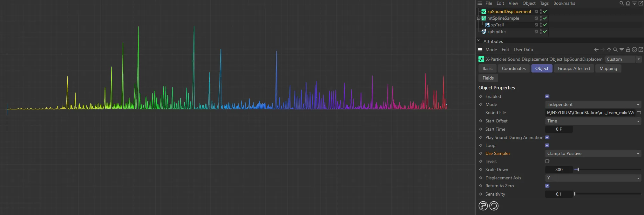Open the Attributes panel hamburger menu
644x215 pixels.
(x=480, y=50)
